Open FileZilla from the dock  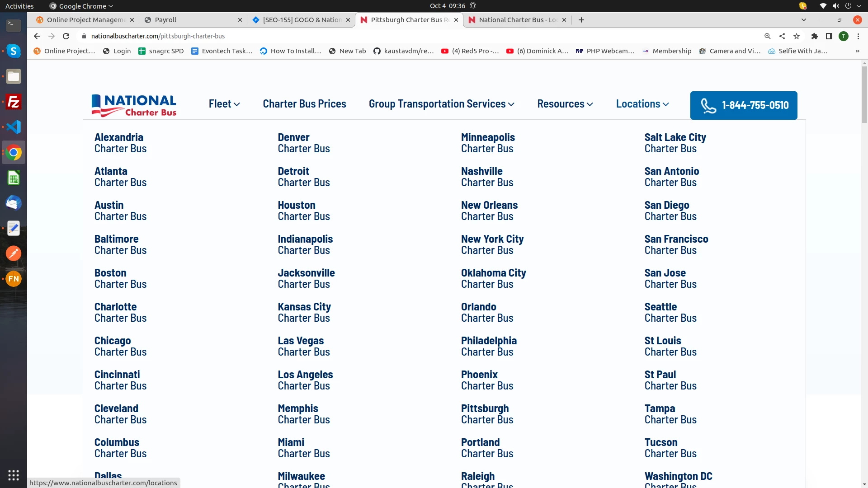click(14, 102)
